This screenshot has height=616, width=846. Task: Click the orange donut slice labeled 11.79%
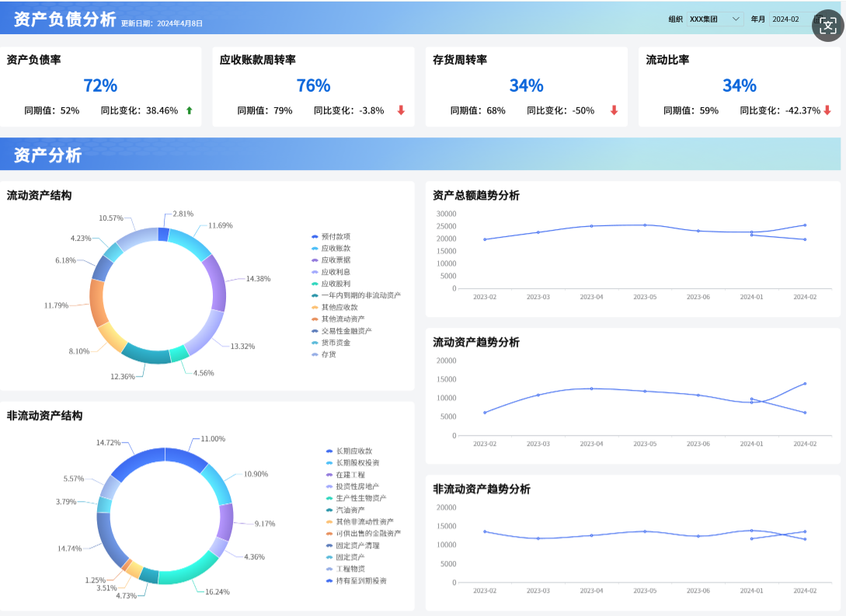tap(98, 304)
